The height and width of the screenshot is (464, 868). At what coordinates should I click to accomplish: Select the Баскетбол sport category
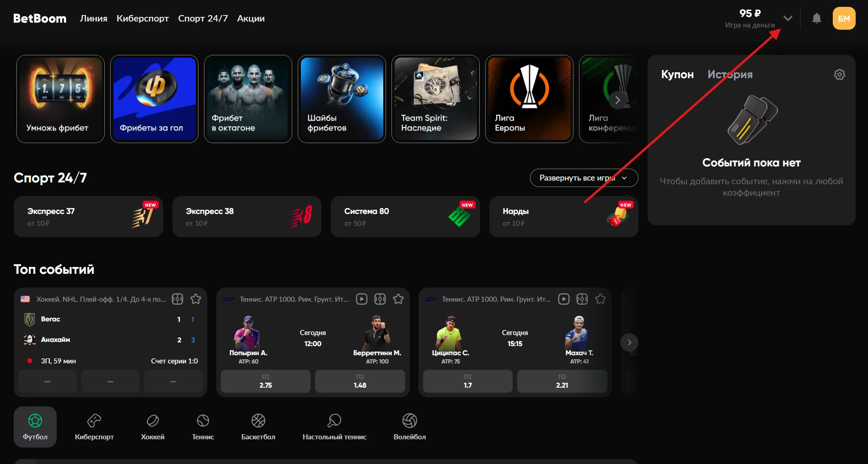click(258, 427)
